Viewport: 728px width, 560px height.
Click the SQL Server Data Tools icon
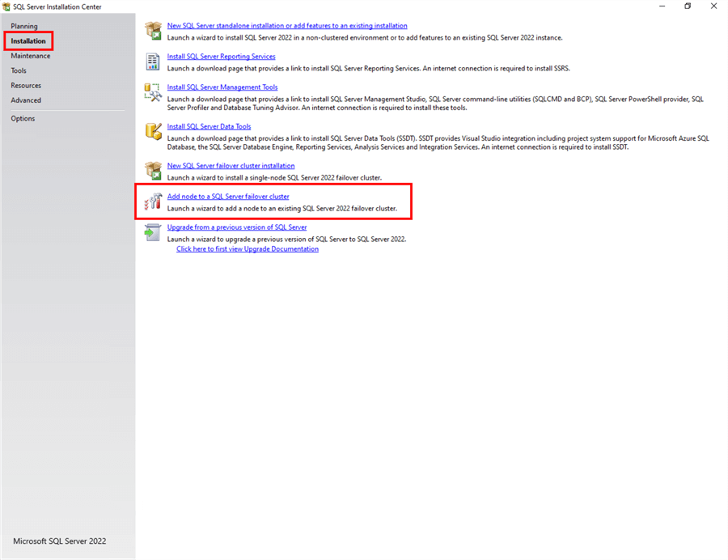click(x=153, y=131)
